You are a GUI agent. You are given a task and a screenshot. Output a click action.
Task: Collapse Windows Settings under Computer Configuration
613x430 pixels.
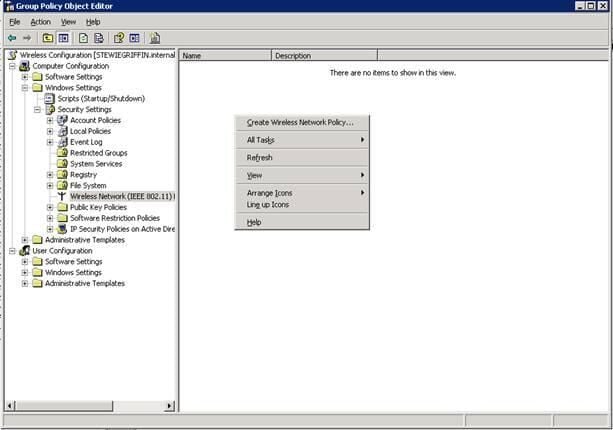(x=25, y=88)
